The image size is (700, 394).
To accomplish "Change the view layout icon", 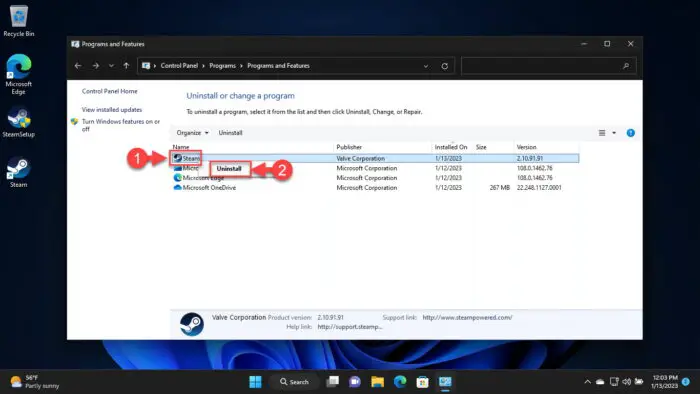I will click(602, 133).
